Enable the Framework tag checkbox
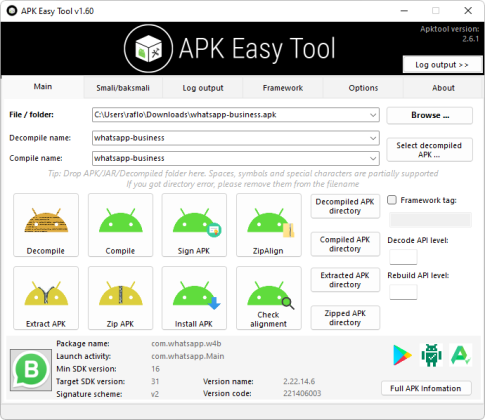Viewport: 485px width, 420px height. [x=392, y=200]
